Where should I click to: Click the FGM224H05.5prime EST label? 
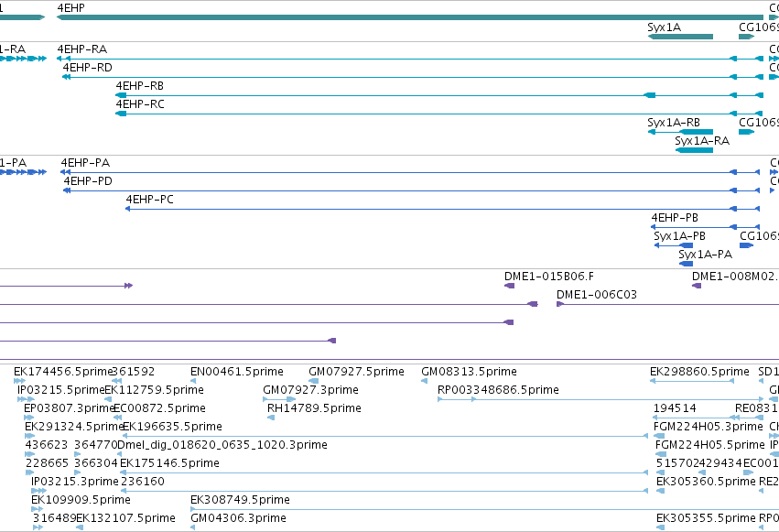pos(710,445)
